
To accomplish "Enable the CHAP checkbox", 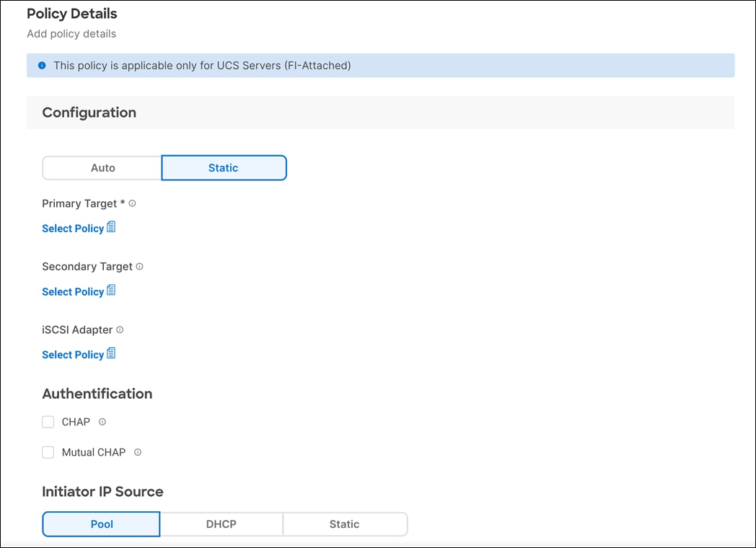I will click(x=48, y=422).
